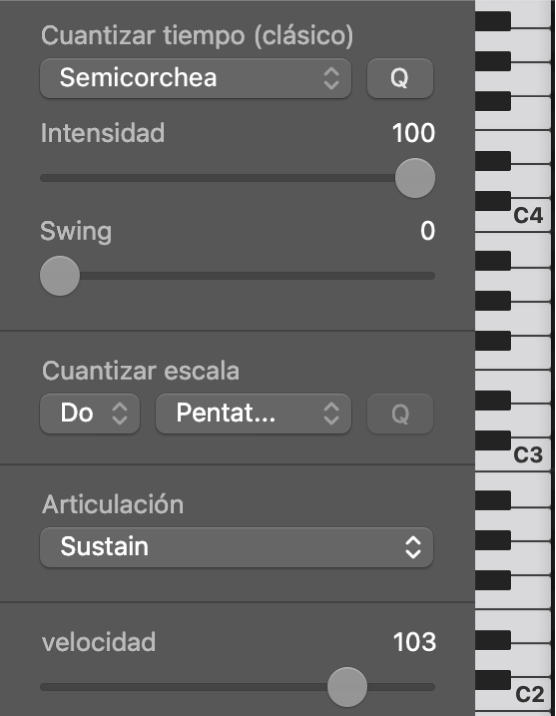Click the Intensidad value 100

[x=414, y=133]
